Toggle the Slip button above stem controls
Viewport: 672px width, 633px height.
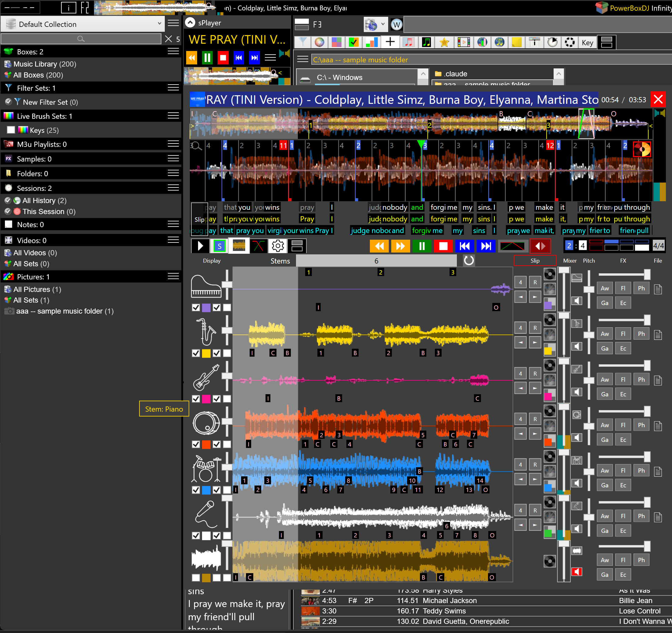click(535, 260)
